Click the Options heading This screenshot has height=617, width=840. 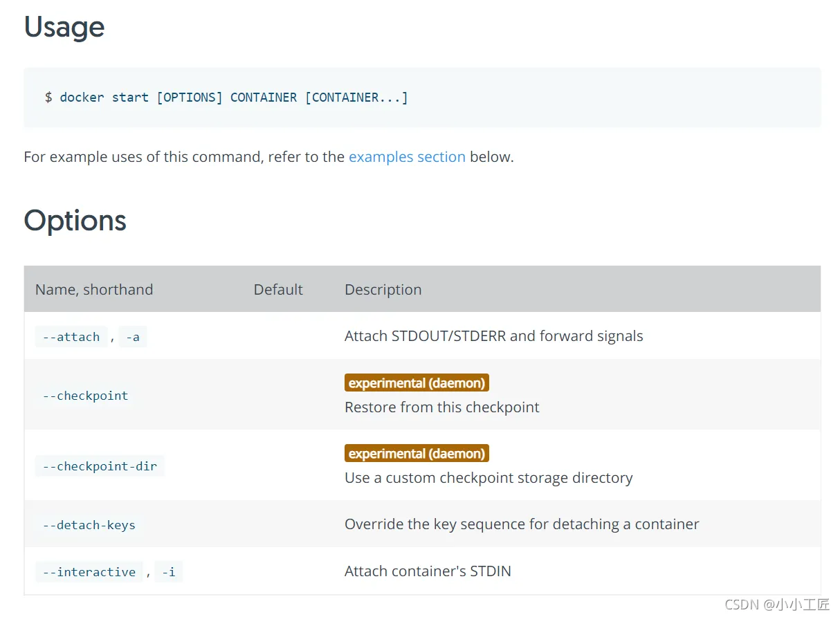[x=75, y=221]
